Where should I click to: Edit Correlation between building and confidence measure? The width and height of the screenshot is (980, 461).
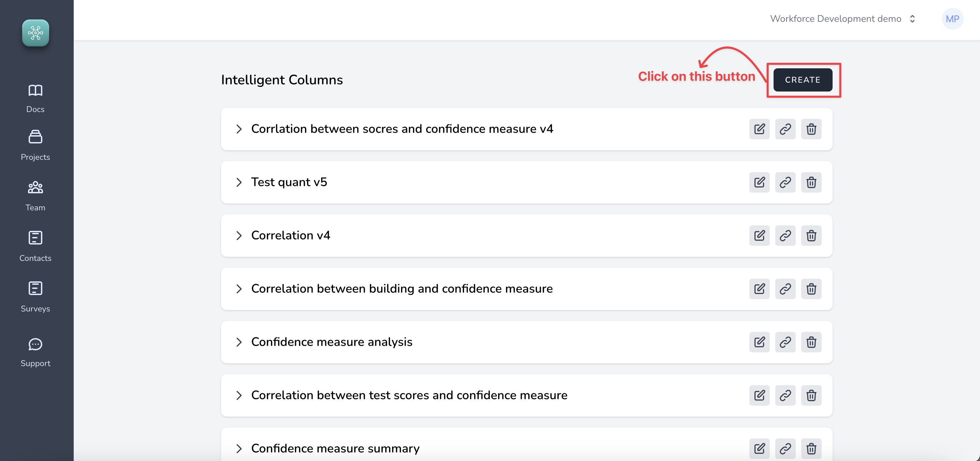759,289
